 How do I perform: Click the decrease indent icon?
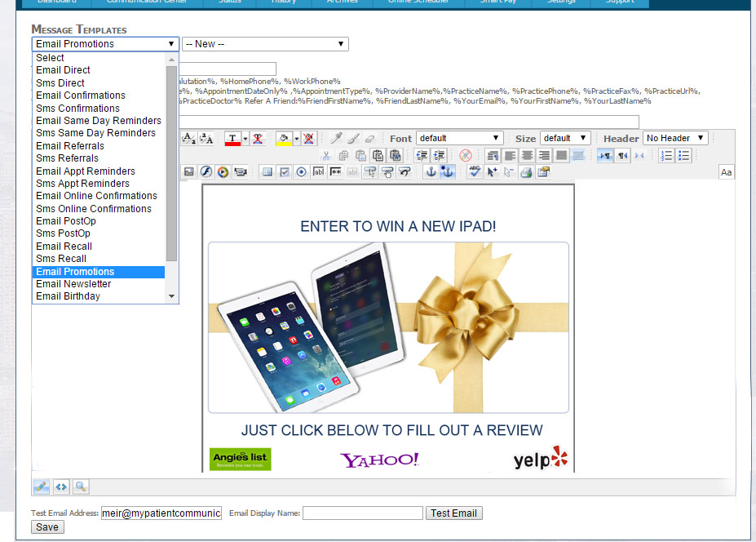422,155
